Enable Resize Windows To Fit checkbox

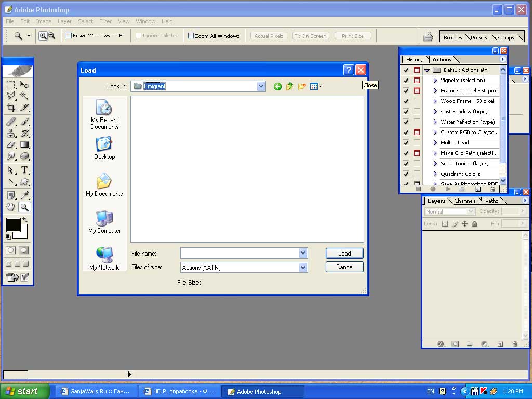(x=69, y=36)
